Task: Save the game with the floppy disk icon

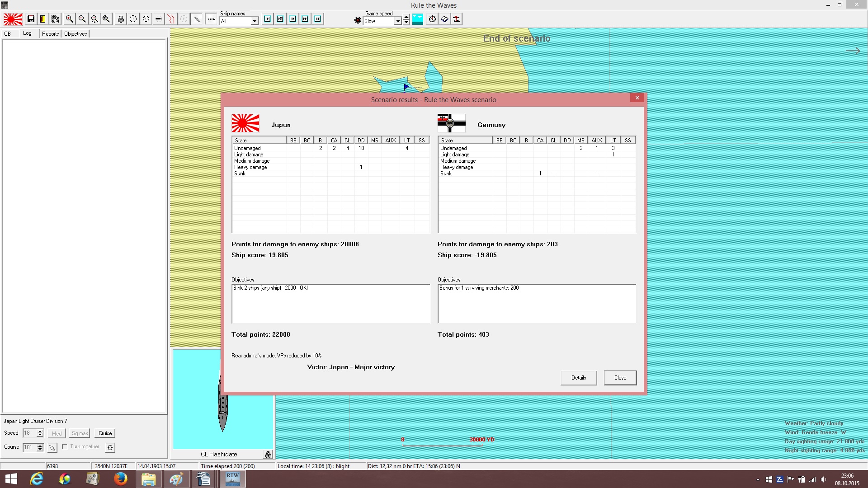Action: [31, 19]
